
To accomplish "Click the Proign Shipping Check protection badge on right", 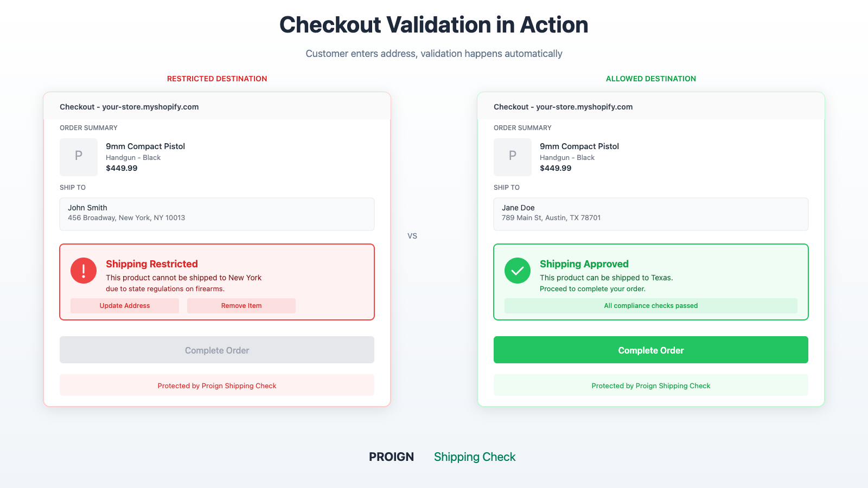I will pos(650,385).
